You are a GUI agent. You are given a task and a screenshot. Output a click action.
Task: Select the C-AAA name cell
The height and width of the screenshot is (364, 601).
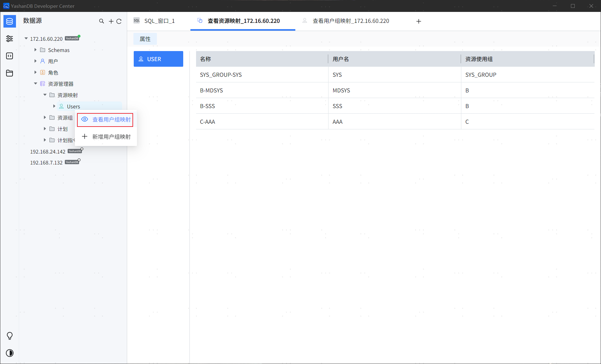(x=262, y=122)
